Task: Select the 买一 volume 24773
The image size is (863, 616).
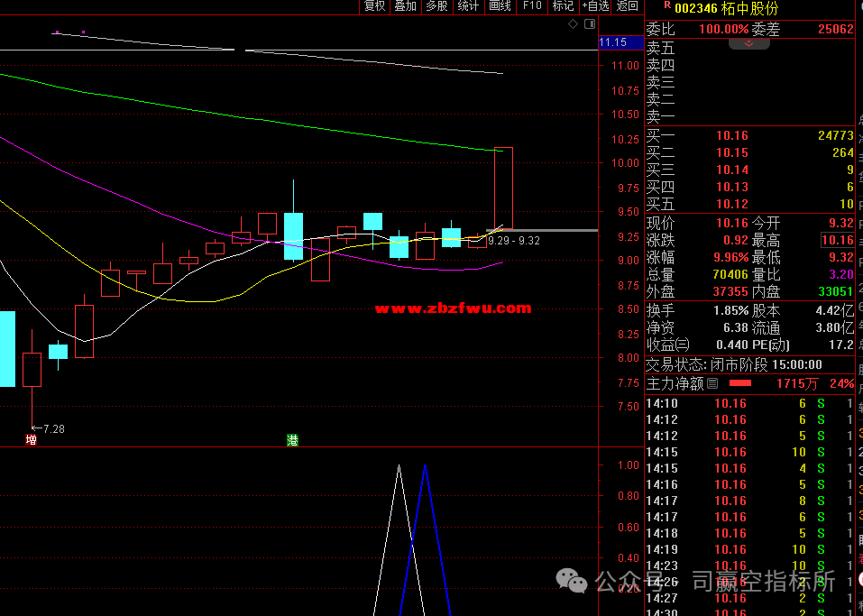Action: coord(835,135)
